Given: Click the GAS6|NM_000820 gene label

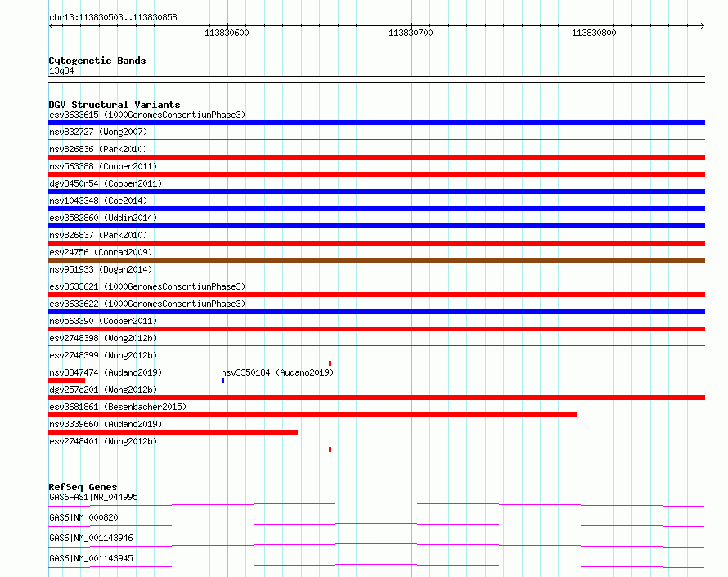Looking at the screenshot, I should pyautogui.click(x=83, y=517).
